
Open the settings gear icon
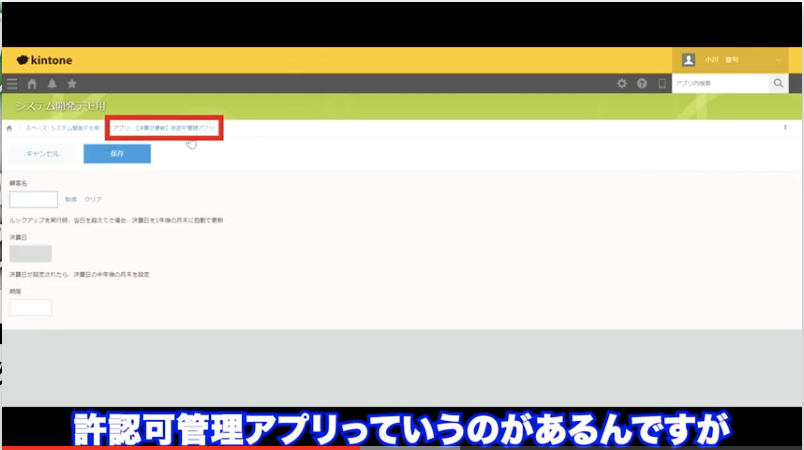(622, 84)
